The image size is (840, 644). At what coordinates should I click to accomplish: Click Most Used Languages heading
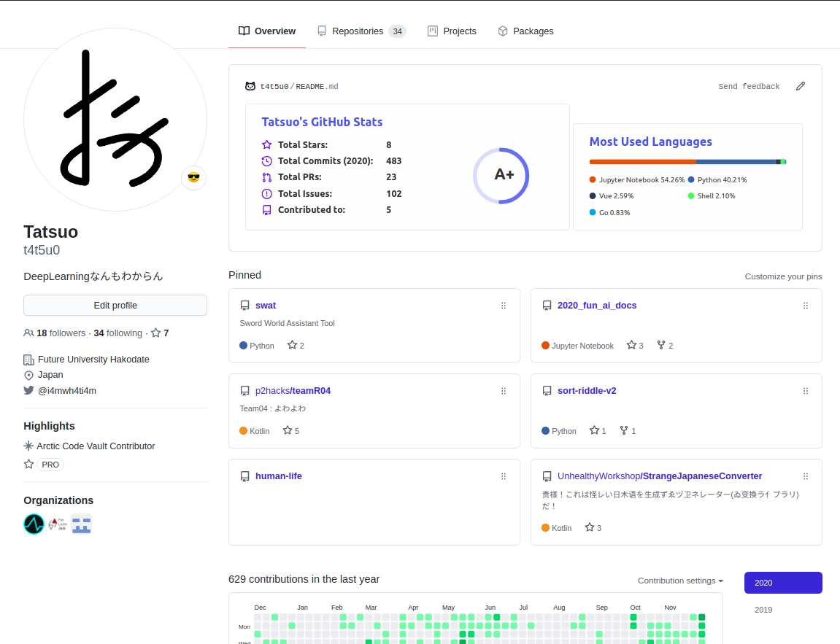(x=650, y=142)
